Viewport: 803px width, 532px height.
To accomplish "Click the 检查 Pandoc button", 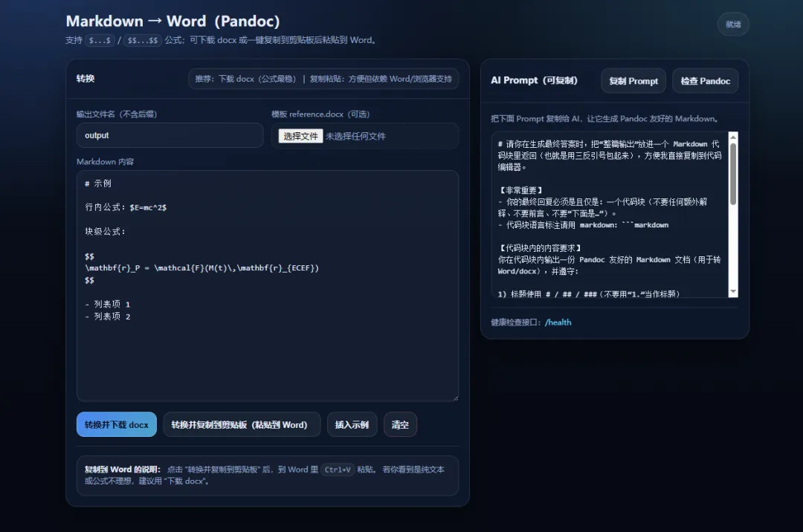I will (705, 81).
